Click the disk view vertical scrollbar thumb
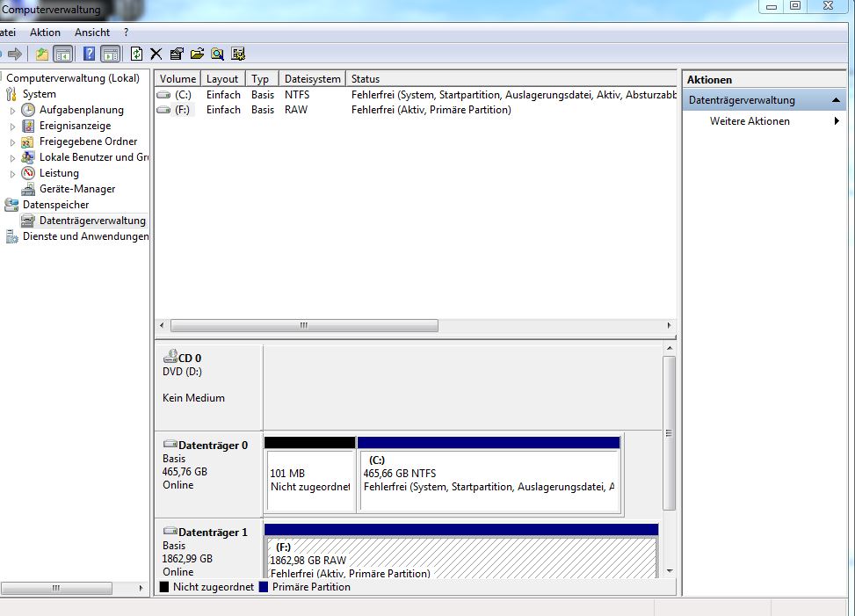855x616 pixels. (x=669, y=433)
